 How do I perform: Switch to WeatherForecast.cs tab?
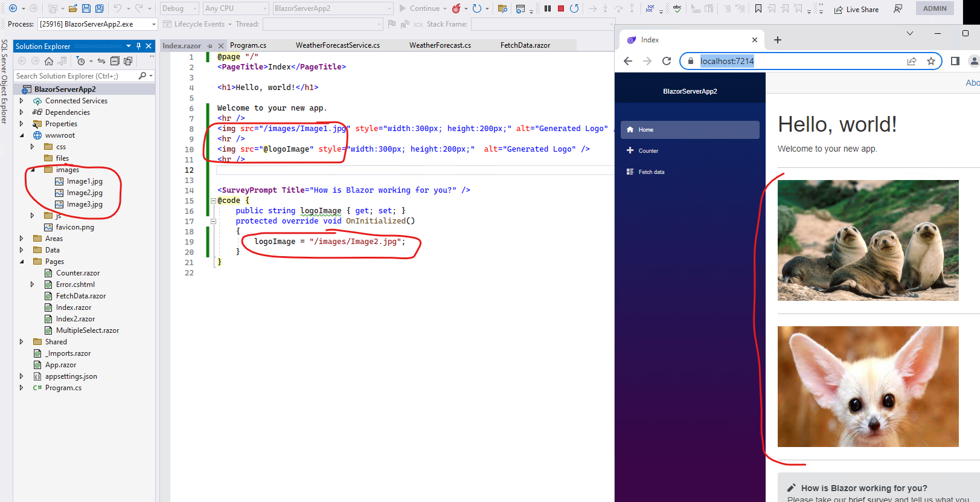(440, 45)
